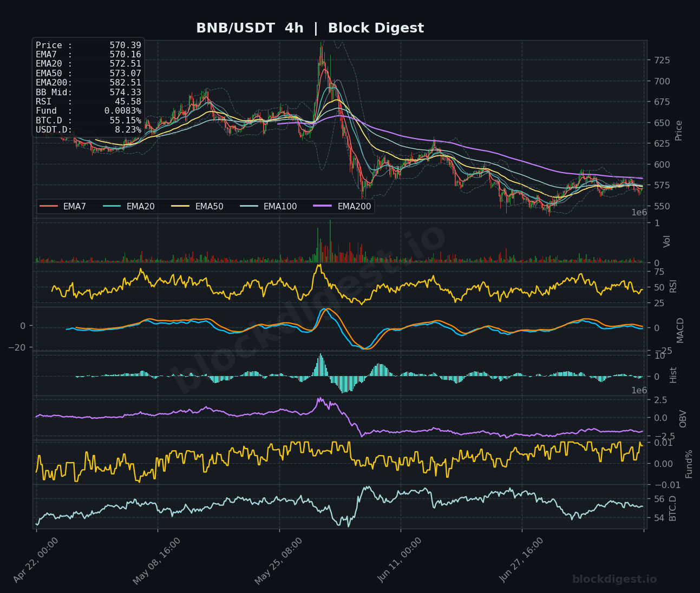
Task: Click the MACD axis label
Action: [x=679, y=330]
